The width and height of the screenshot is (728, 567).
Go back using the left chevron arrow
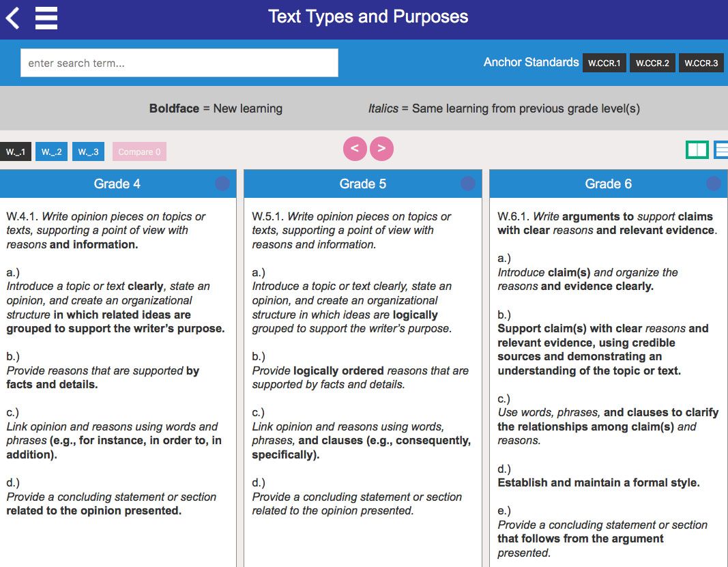point(12,18)
